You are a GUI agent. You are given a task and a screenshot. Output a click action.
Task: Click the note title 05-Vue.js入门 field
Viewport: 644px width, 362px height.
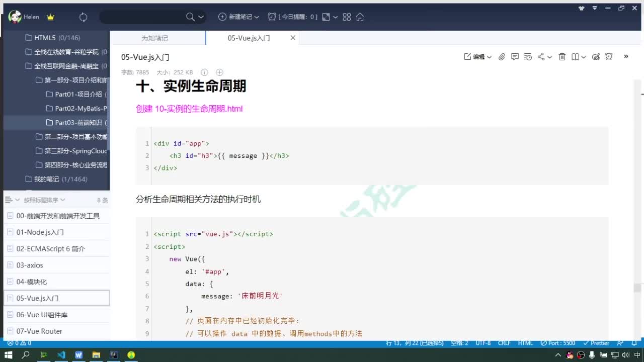[145, 57]
